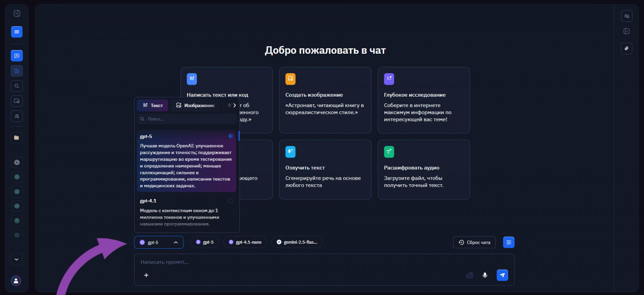Open the Создать изображение card
This screenshot has width=644, height=295.
(325, 100)
